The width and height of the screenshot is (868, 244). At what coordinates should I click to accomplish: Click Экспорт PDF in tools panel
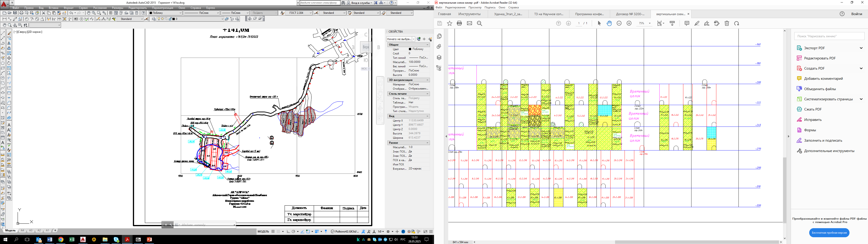pyautogui.click(x=814, y=48)
